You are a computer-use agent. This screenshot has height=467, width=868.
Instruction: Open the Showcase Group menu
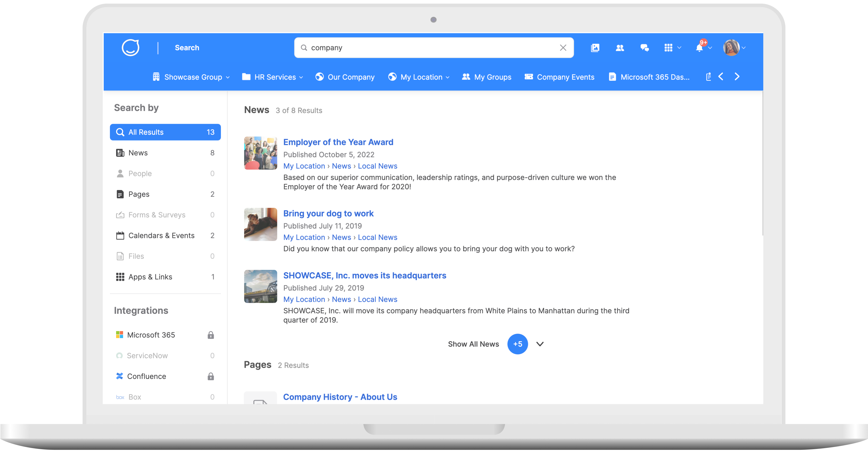click(191, 77)
